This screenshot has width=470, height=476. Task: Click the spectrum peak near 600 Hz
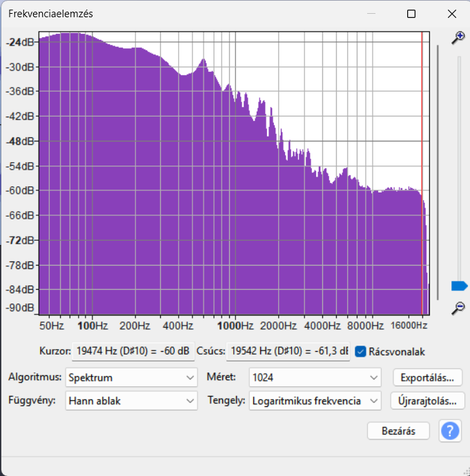click(x=204, y=59)
